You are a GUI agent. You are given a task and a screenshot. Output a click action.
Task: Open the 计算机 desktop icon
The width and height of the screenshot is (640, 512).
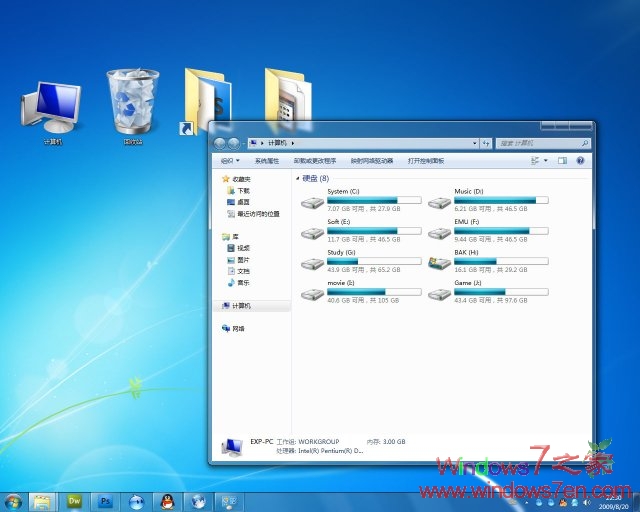tap(52, 108)
